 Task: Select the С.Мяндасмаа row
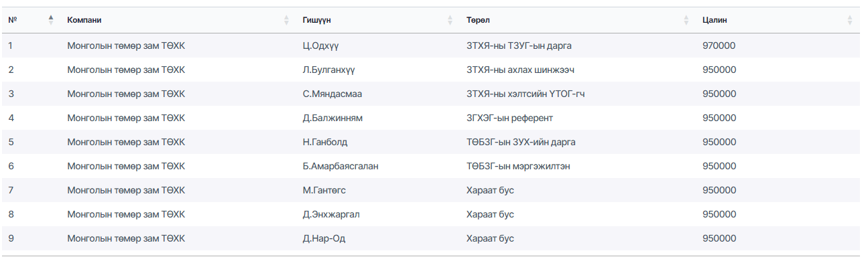[430, 94]
